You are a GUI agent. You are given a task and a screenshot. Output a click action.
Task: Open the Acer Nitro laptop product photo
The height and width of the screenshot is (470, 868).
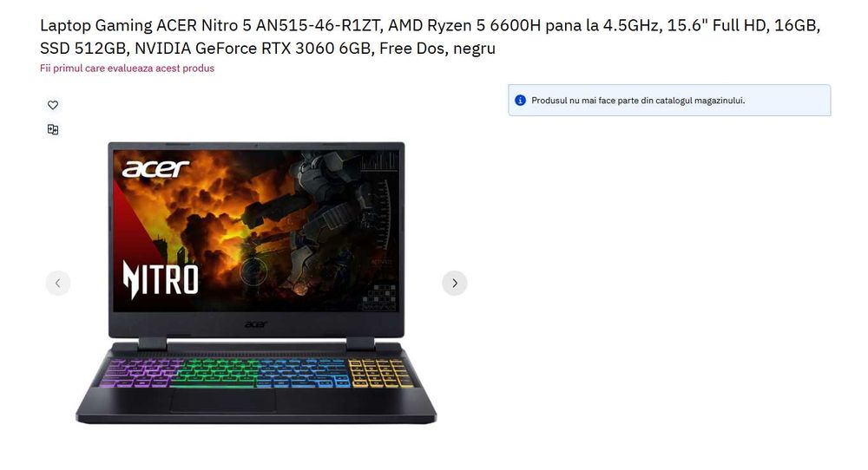click(256, 283)
